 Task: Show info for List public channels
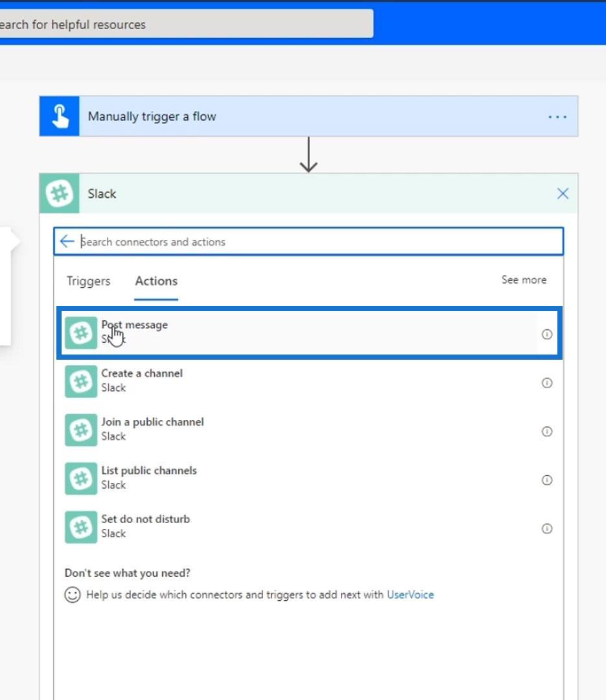point(547,480)
